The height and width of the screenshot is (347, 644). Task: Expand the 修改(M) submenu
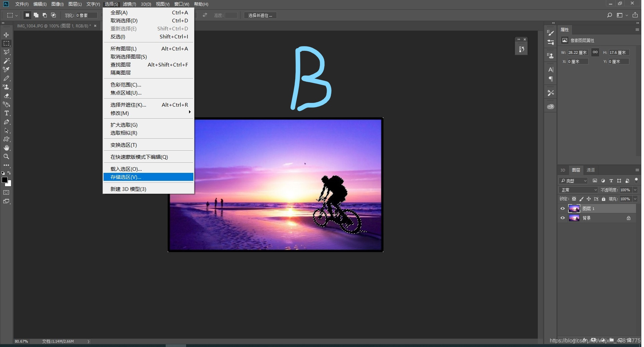(x=148, y=113)
